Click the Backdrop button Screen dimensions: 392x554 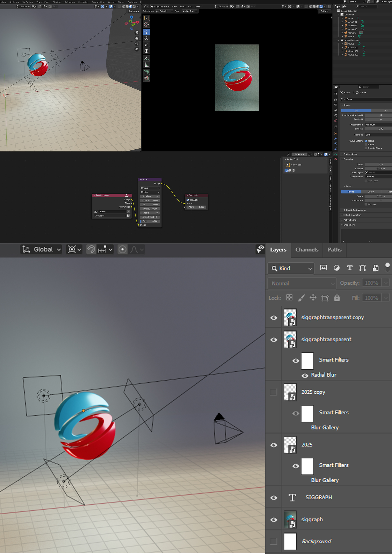[299, 154]
